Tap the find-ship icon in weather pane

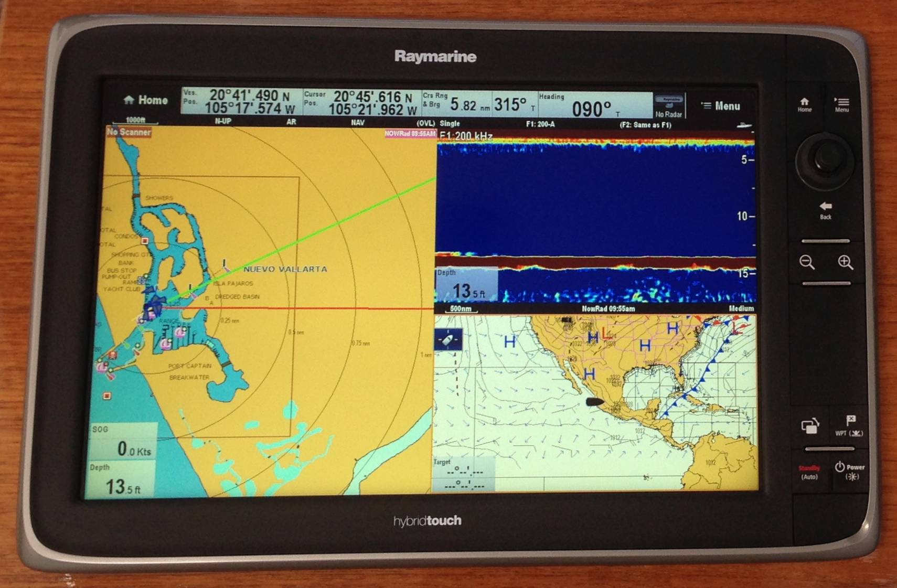click(x=448, y=340)
